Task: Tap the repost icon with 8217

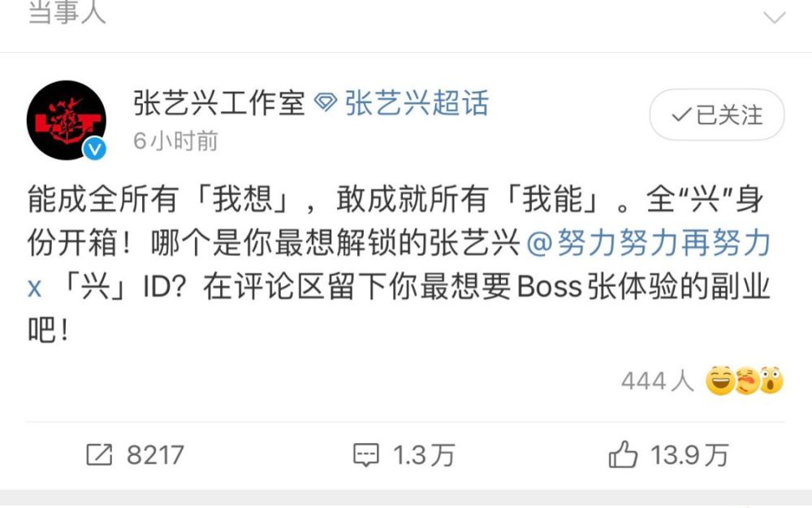Action: [x=99, y=454]
